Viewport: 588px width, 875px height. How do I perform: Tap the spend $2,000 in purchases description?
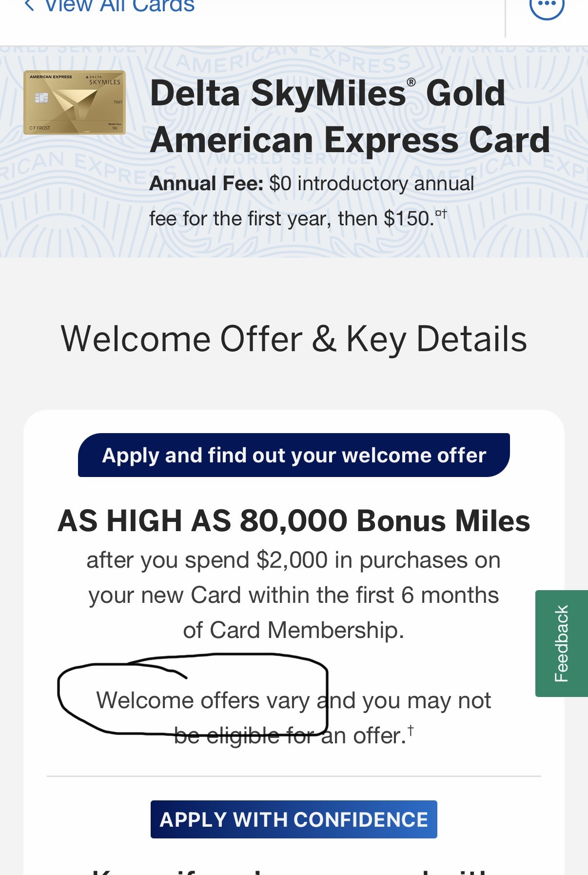tap(294, 595)
